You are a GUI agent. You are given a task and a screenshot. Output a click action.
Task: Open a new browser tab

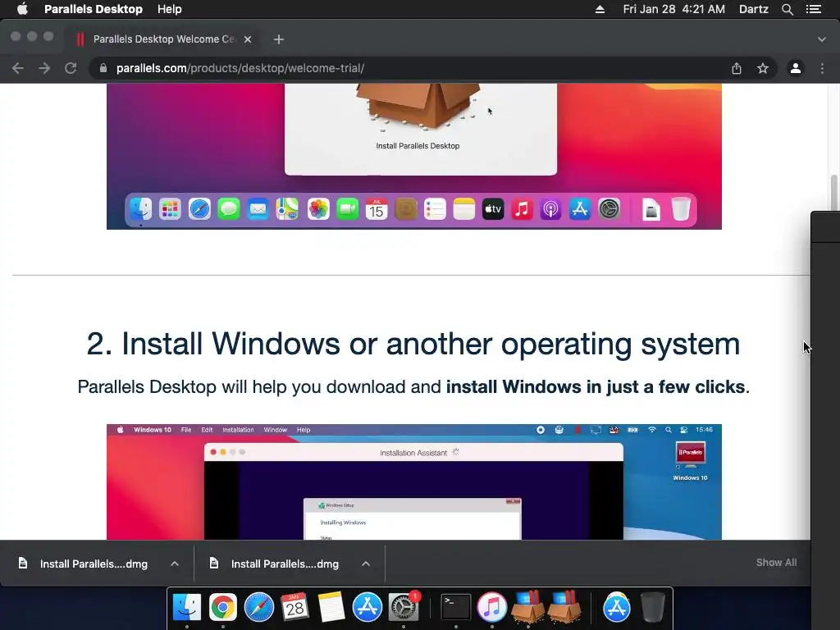click(x=279, y=39)
